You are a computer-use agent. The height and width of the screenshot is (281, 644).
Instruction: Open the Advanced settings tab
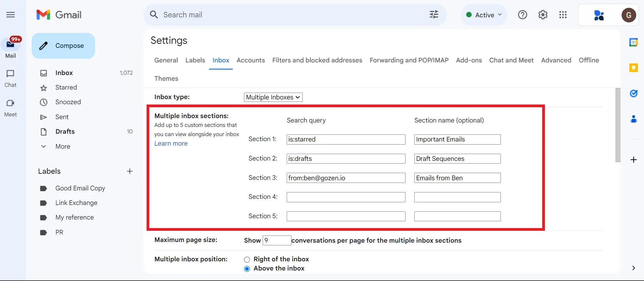(x=556, y=60)
